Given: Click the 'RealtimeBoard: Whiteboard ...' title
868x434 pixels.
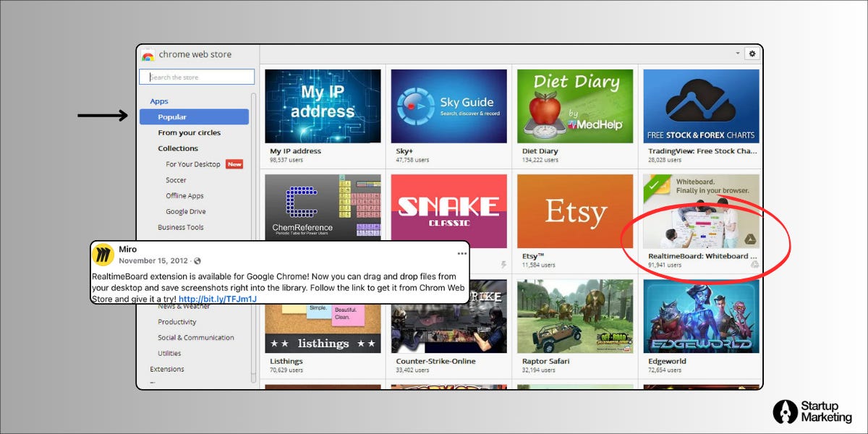Looking at the screenshot, I should (702, 256).
